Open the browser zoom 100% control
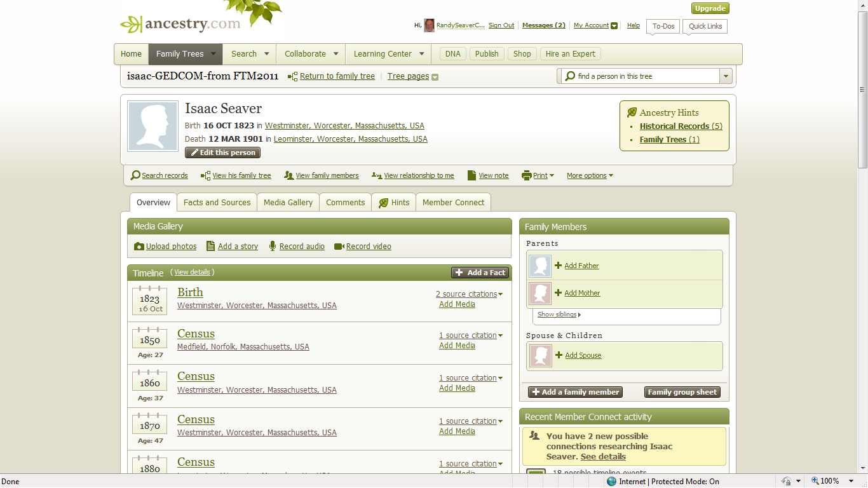Viewport: 868px width, 488px height. [832, 482]
